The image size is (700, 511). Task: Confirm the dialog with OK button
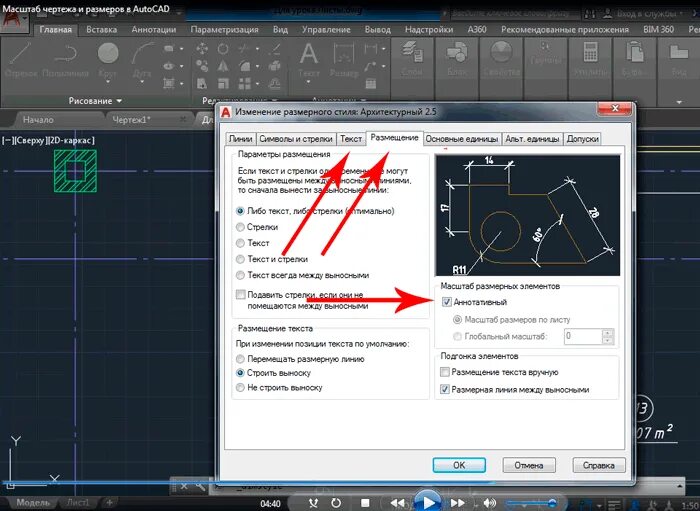click(x=459, y=465)
